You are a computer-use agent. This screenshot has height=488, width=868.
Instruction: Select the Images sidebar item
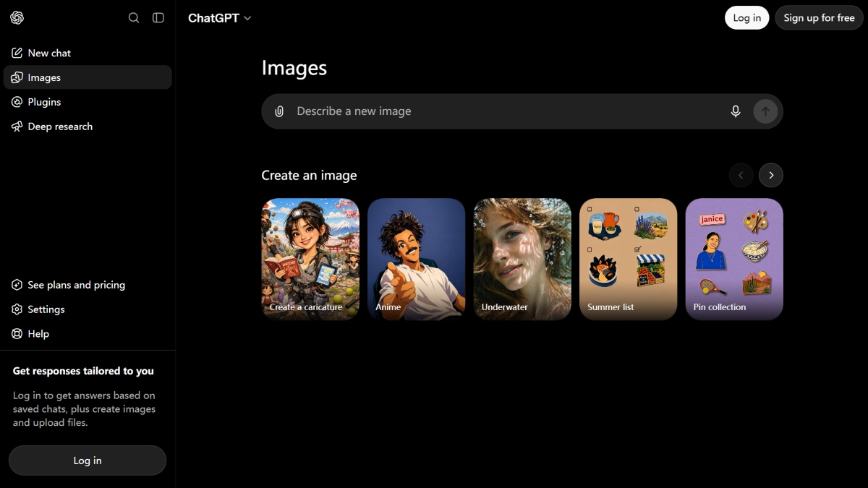point(88,77)
